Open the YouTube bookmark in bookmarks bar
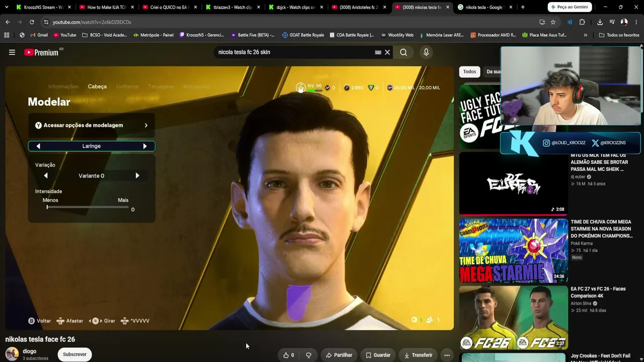 65,35
